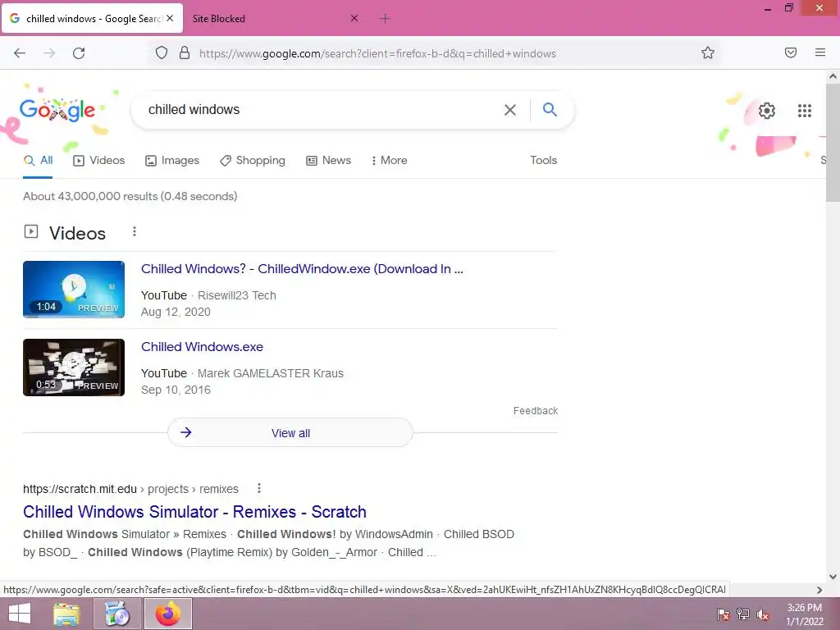Open three-dot menu beside scratch.mit.edu result
Screen dimensions: 840x630
tap(259, 489)
